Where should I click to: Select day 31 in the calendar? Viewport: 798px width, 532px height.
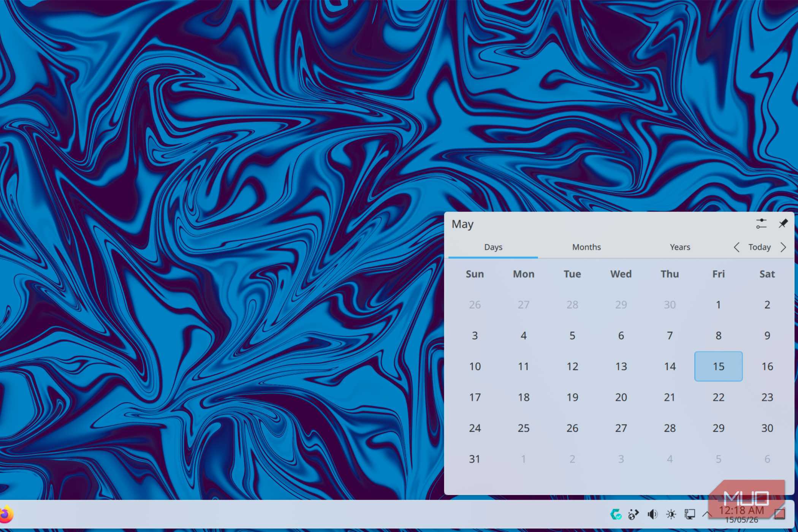(475, 459)
